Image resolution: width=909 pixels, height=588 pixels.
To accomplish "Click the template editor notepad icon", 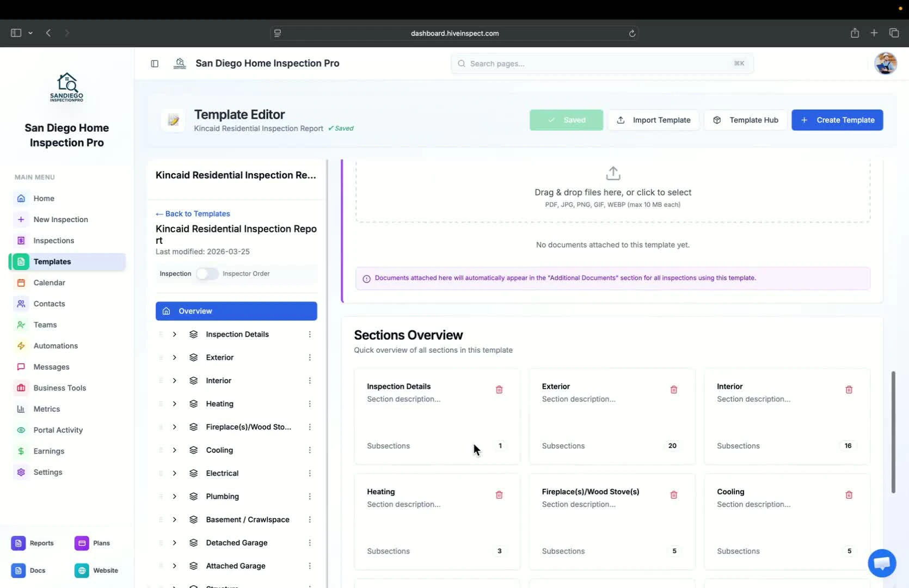I will click(x=174, y=120).
